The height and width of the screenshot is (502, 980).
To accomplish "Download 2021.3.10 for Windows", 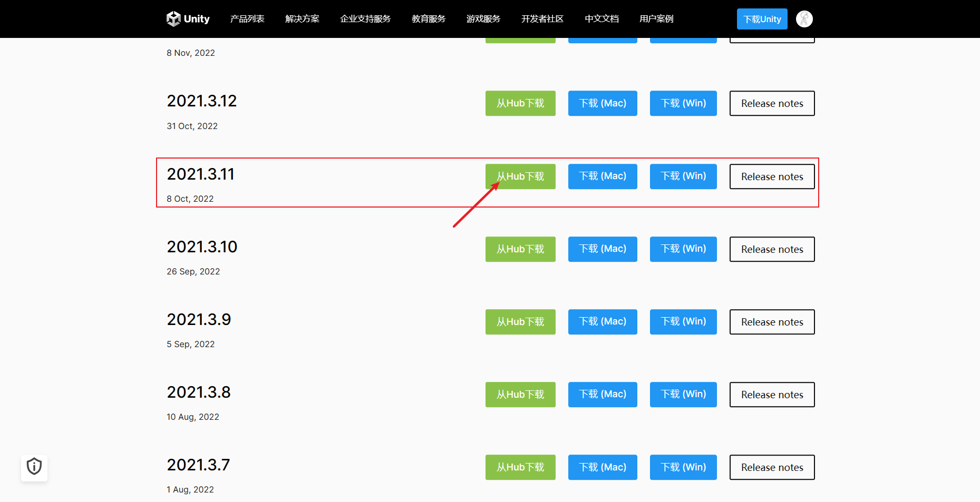I will (683, 249).
